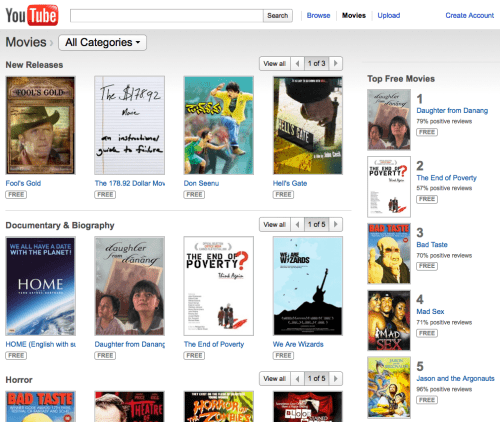Click Don Seenu title link
This screenshot has width=500, height=422.
tap(201, 183)
